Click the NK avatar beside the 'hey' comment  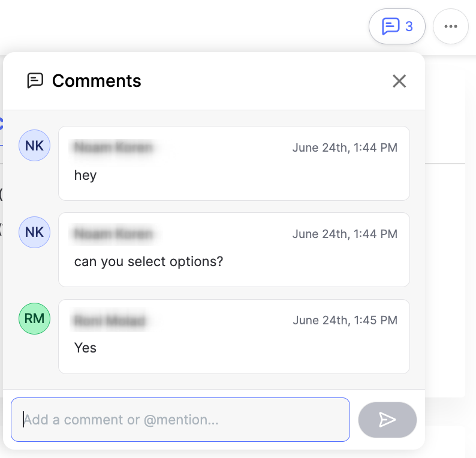point(35,146)
